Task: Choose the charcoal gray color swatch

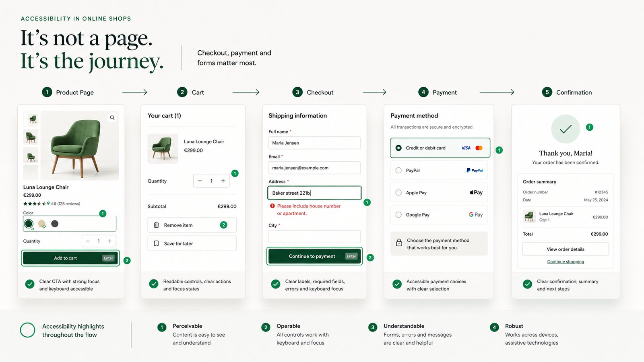Action: (x=55, y=224)
